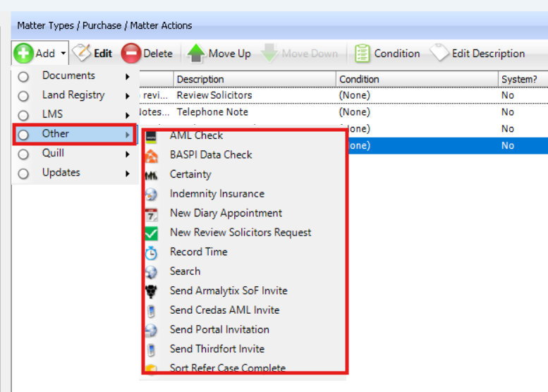Expand the Other submenu arrow
Screen dimensions: 548x392
tap(128, 135)
